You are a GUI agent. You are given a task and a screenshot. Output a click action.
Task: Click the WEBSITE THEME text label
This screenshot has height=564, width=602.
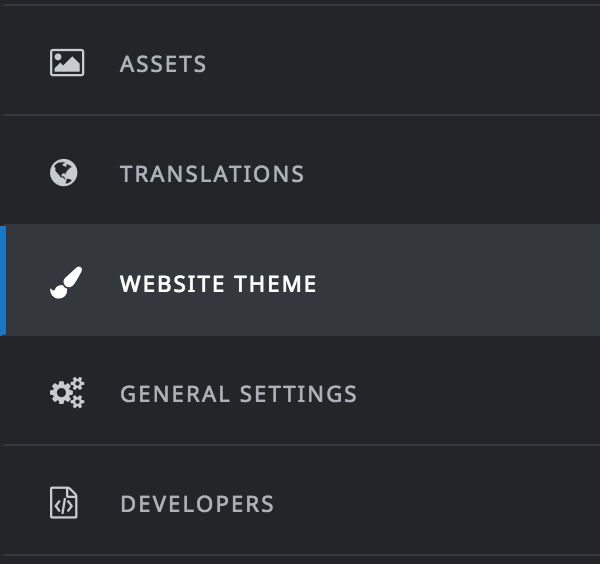click(x=218, y=284)
